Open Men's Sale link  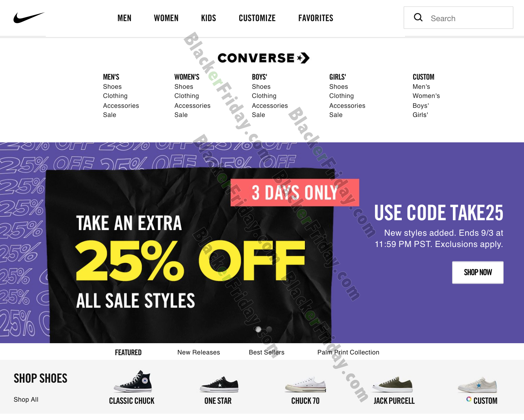click(110, 115)
